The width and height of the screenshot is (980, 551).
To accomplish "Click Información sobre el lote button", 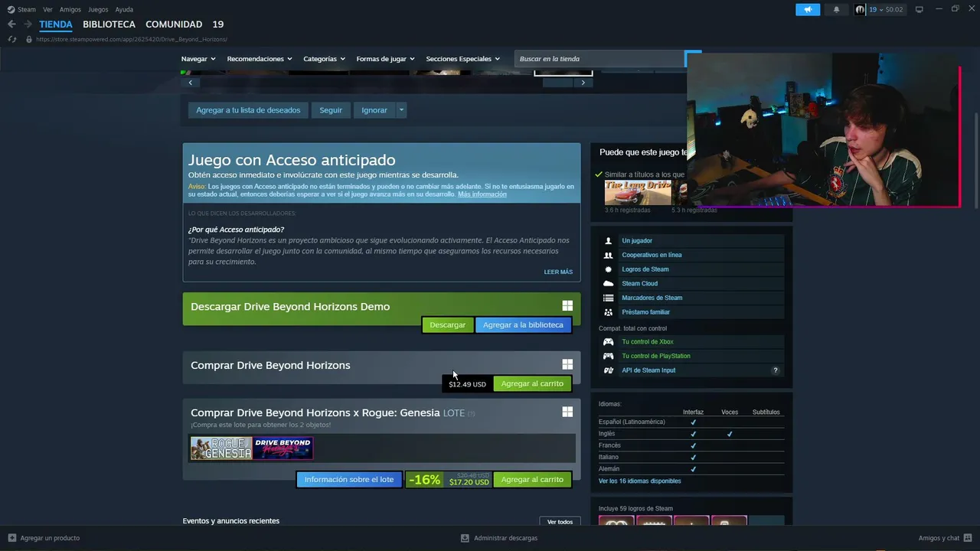I will coord(349,480).
